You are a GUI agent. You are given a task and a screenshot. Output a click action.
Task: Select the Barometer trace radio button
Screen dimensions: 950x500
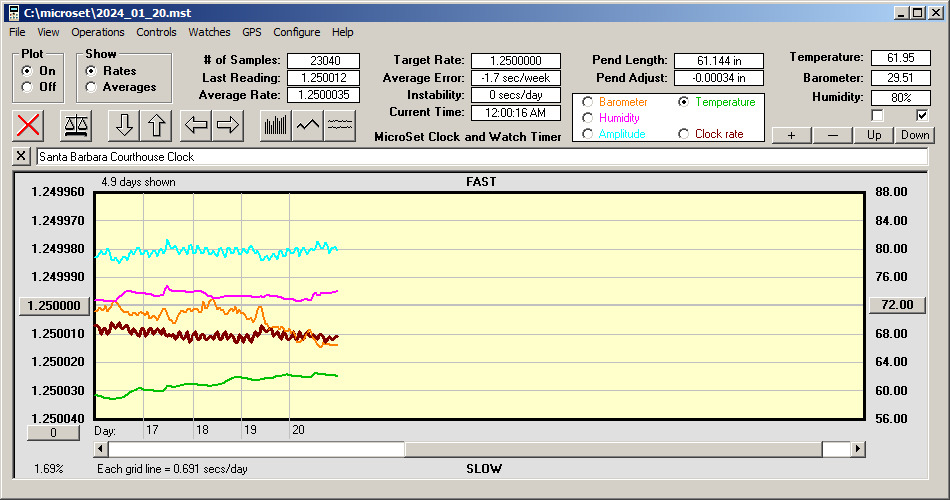coord(587,102)
